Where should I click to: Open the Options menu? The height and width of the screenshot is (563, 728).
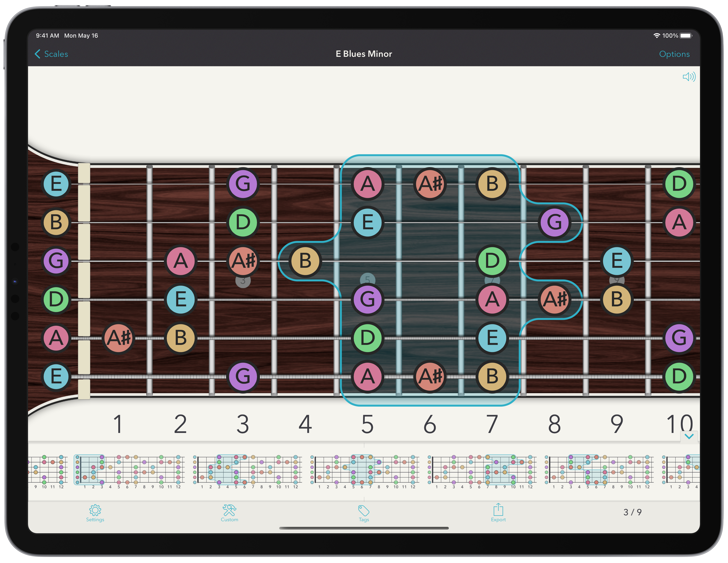pyautogui.click(x=674, y=54)
